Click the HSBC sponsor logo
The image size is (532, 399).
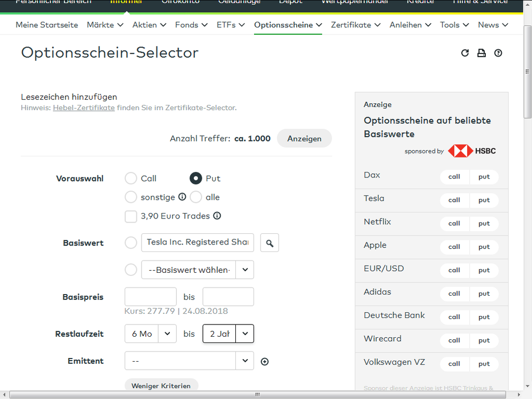click(472, 151)
